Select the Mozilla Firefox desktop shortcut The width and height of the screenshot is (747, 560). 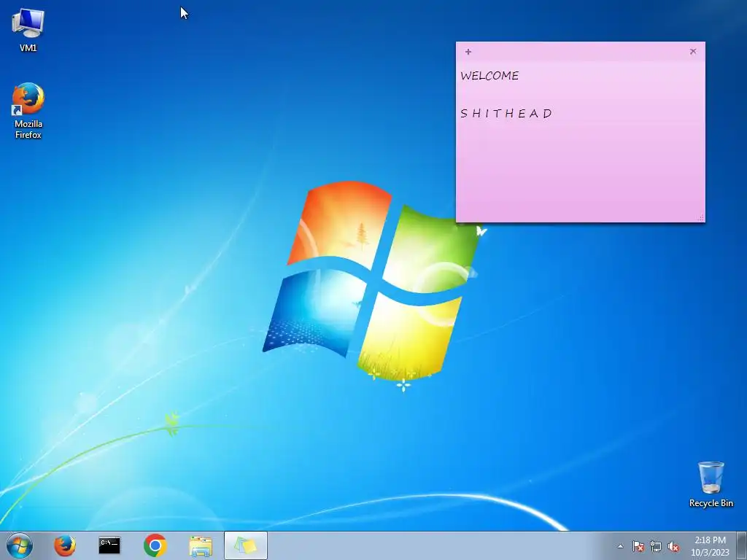coord(28,111)
